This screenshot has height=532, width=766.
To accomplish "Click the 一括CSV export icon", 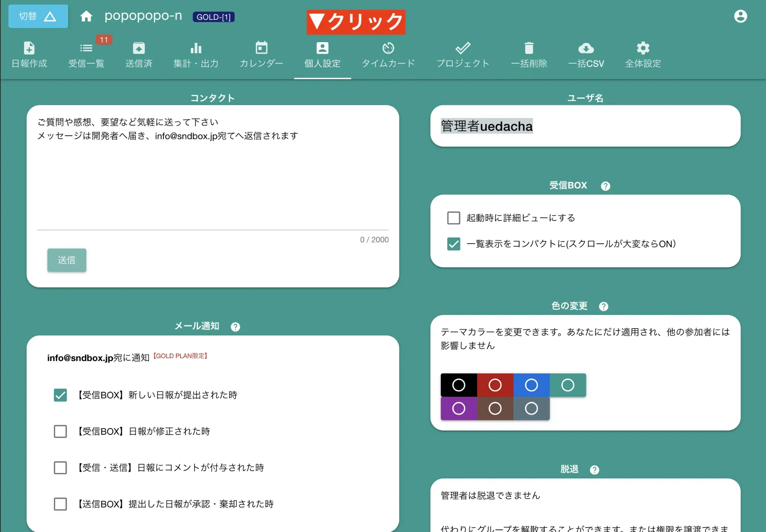I will (586, 54).
